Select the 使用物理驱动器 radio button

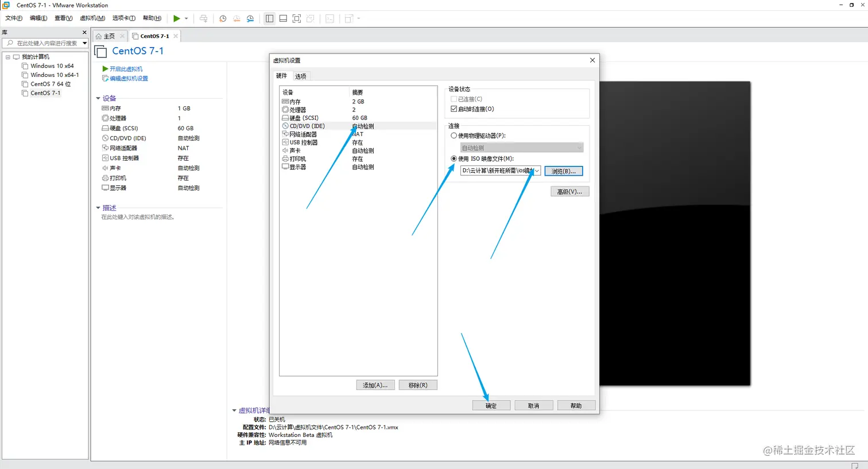click(454, 136)
